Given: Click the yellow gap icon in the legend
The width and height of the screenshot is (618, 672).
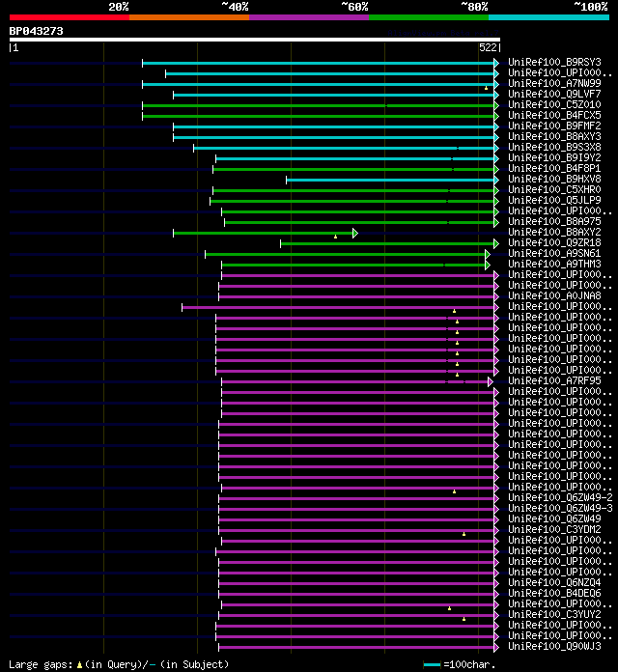Looking at the screenshot, I should pos(79,664).
